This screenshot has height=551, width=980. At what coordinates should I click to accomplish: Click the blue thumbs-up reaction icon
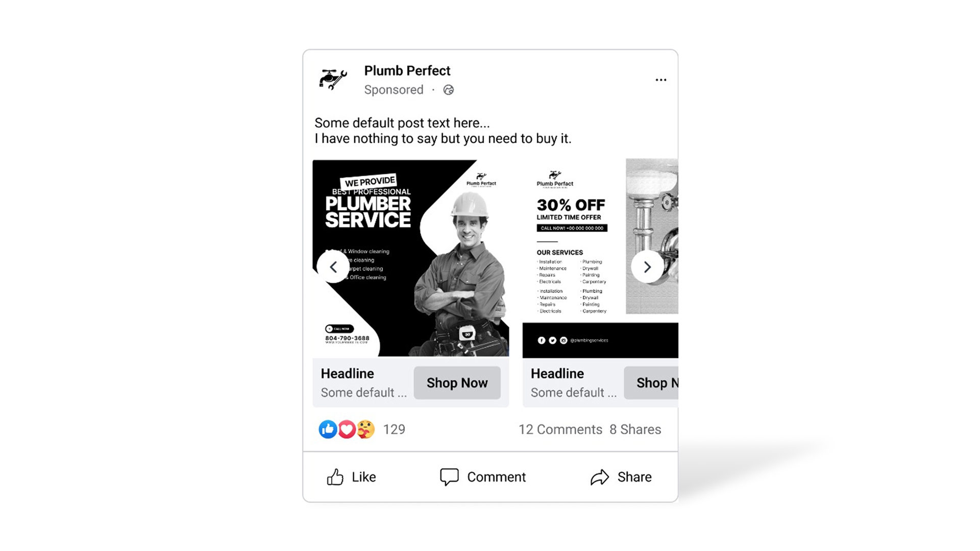(x=328, y=429)
